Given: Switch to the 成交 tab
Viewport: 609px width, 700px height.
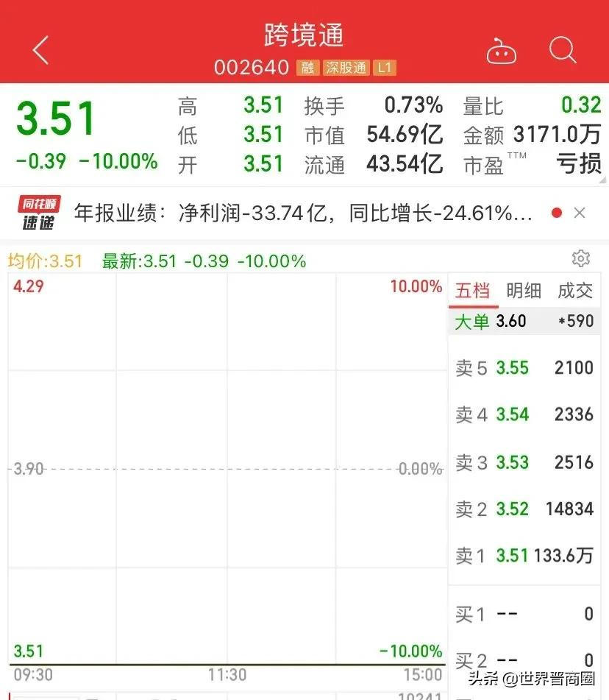Looking at the screenshot, I should (574, 291).
